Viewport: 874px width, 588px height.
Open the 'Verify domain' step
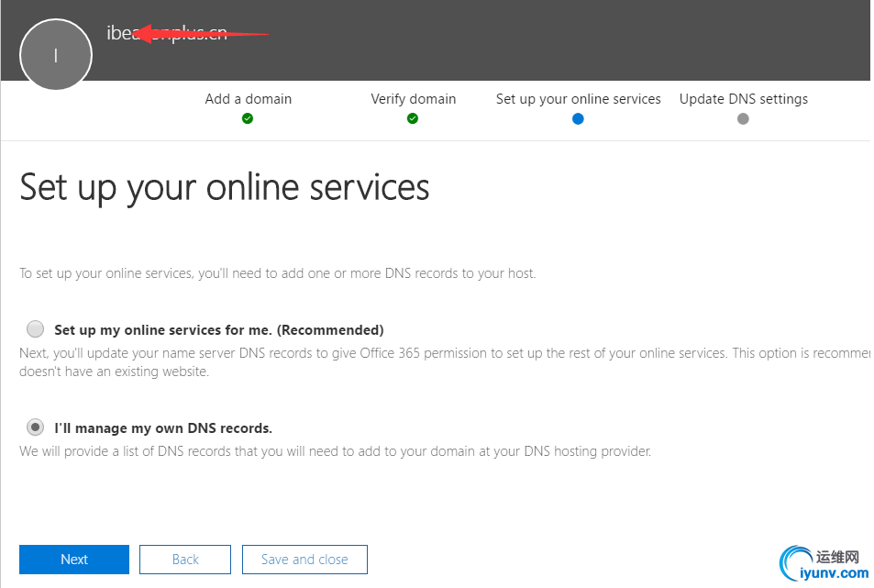click(x=413, y=99)
